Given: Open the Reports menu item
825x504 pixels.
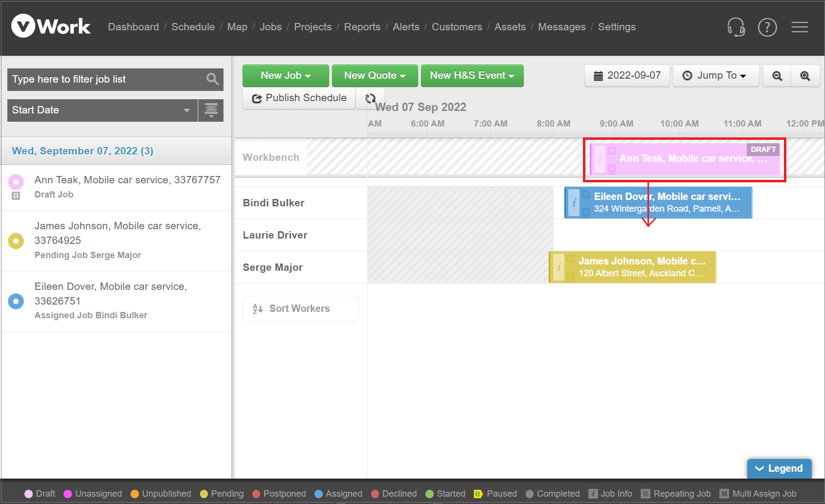Looking at the screenshot, I should (x=362, y=27).
